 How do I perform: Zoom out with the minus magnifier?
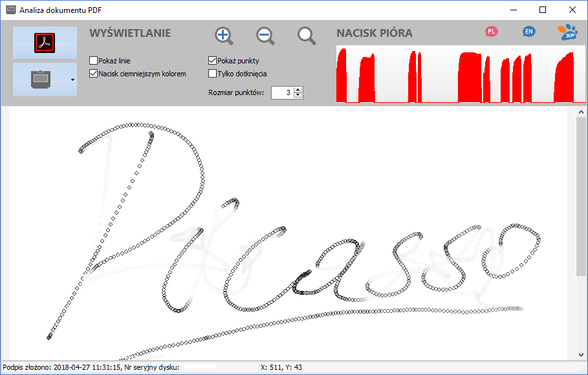[x=265, y=36]
